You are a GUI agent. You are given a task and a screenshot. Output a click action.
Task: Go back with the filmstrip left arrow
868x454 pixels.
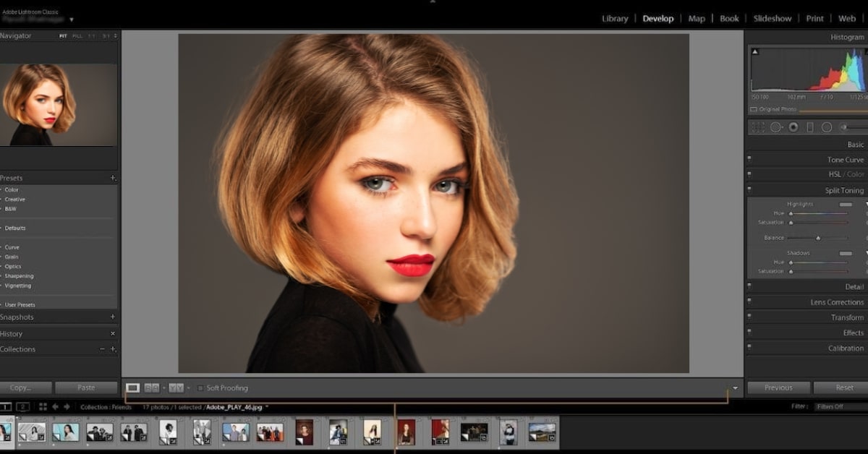[x=55, y=407]
